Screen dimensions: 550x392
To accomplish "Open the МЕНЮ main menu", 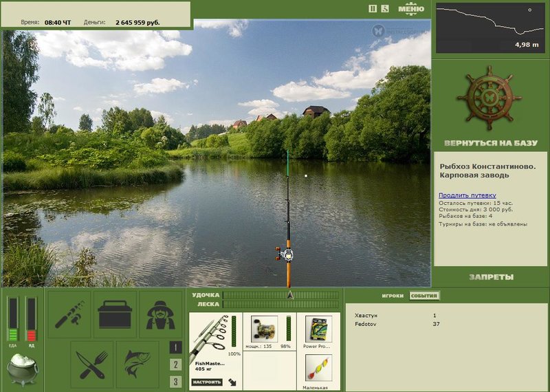I will [411, 9].
